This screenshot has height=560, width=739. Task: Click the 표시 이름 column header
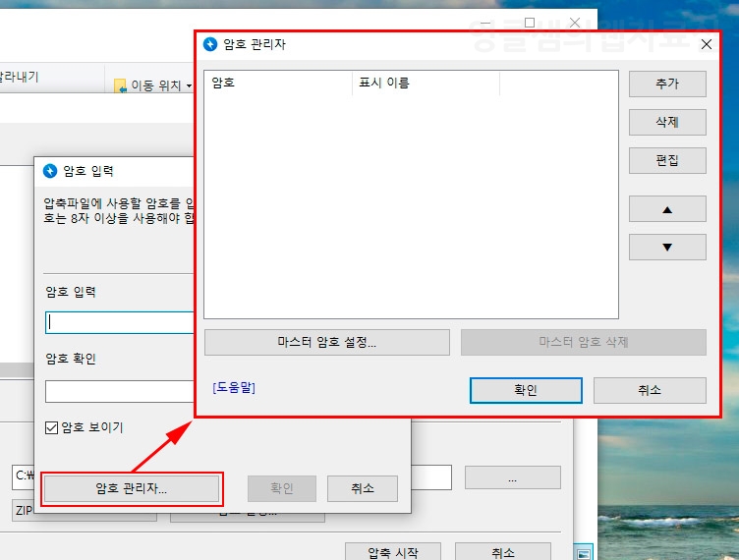pyautogui.click(x=426, y=83)
